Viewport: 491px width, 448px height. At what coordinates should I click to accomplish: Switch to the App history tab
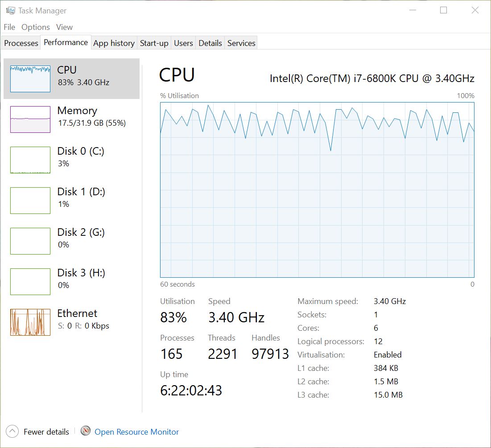pyautogui.click(x=114, y=43)
